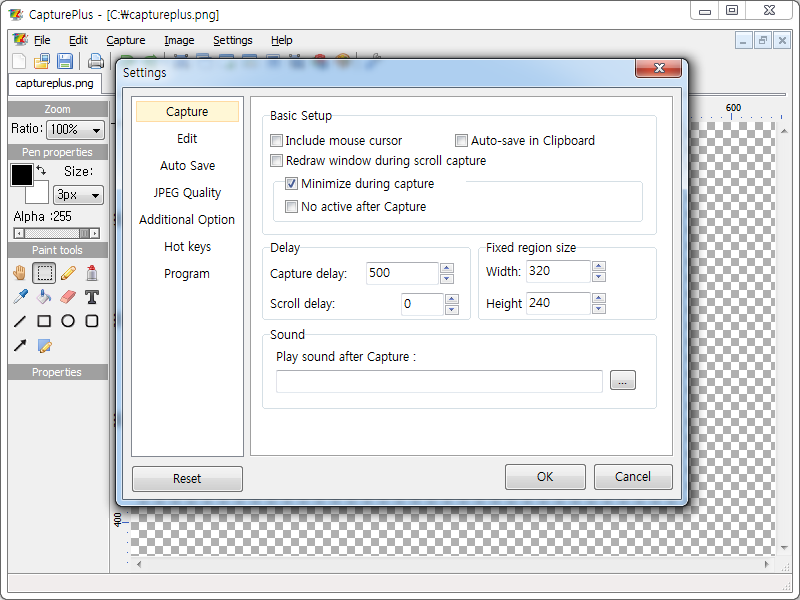Click the Print toolbar icon

[95, 61]
